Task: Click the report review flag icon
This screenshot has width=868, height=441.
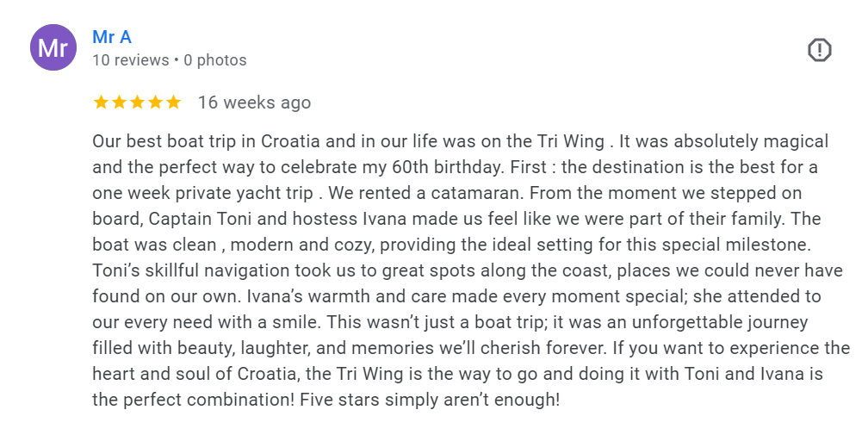Action: click(x=819, y=50)
